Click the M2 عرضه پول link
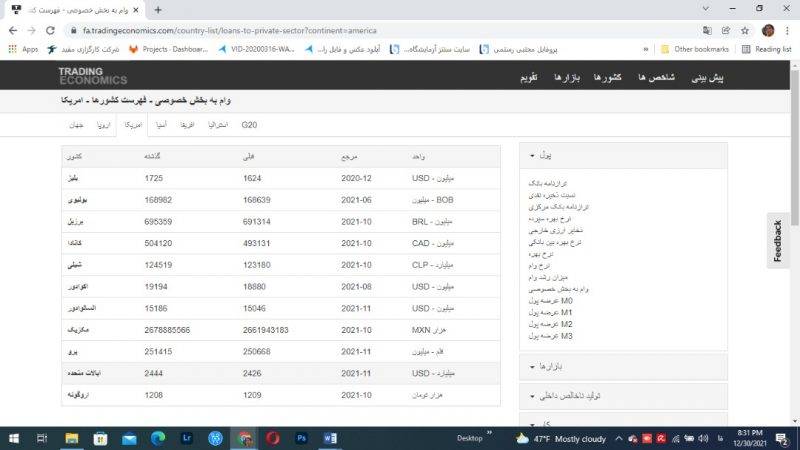 click(567, 323)
